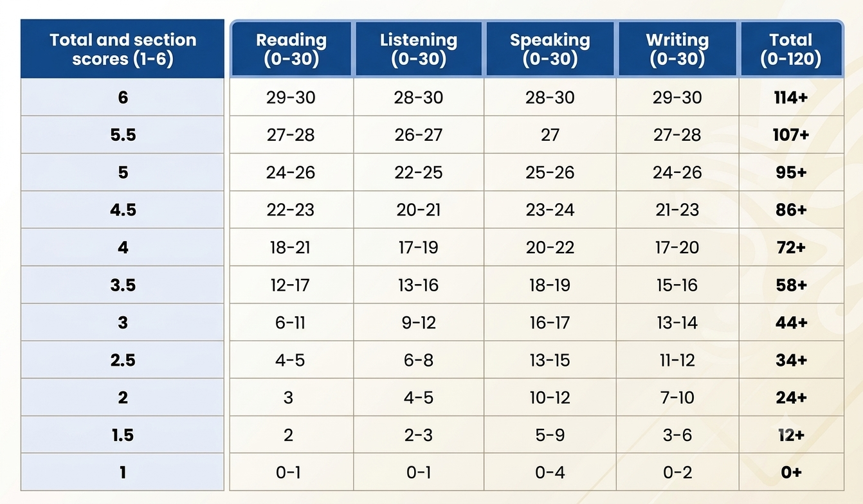Click the Reading 6-11 cell
The height and width of the screenshot is (504, 863).
[x=291, y=321]
